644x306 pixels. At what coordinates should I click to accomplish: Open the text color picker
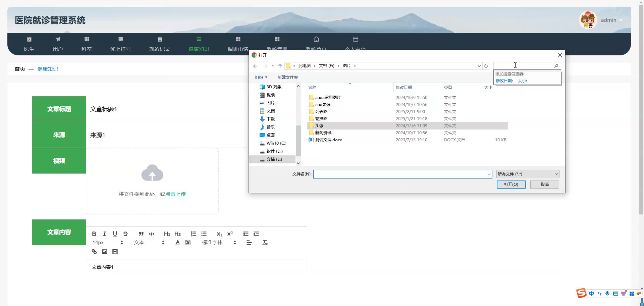178,243
